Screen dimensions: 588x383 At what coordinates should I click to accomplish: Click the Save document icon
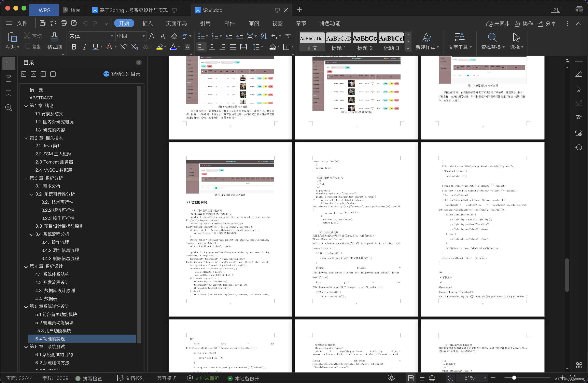click(x=42, y=23)
